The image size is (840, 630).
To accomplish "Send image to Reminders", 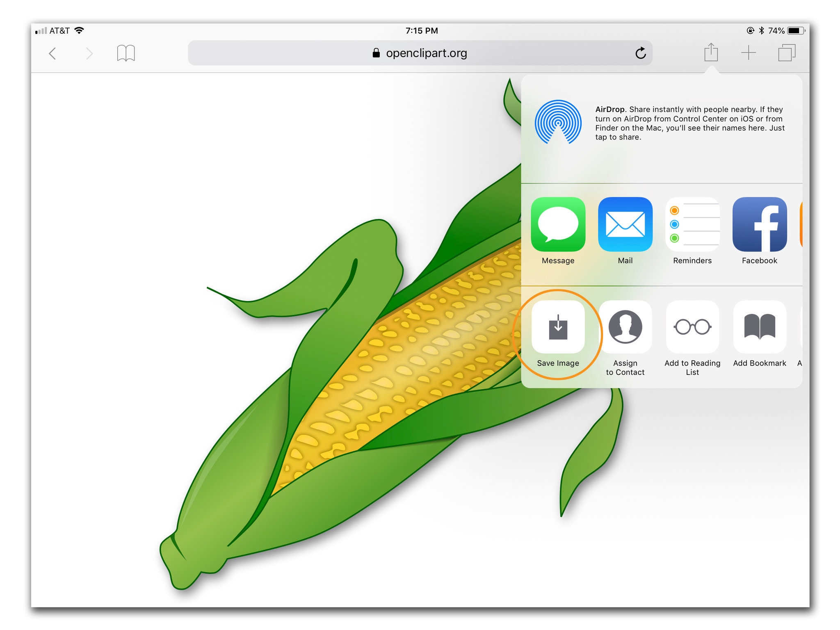I will coord(692,224).
